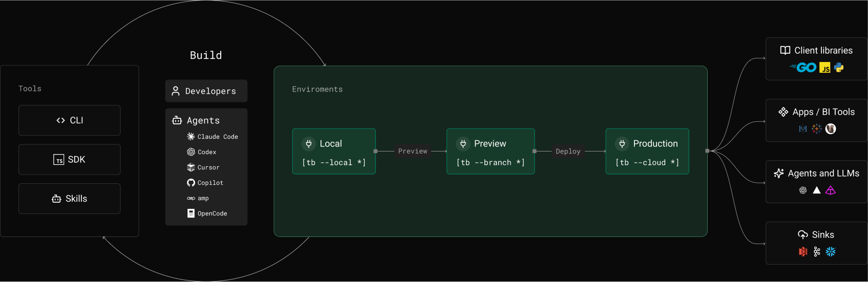Image resolution: width=868 pixels, height=282 pixels.
Task: Click the Grafana-style round avatar icon
Action: (x=831, y=129)
